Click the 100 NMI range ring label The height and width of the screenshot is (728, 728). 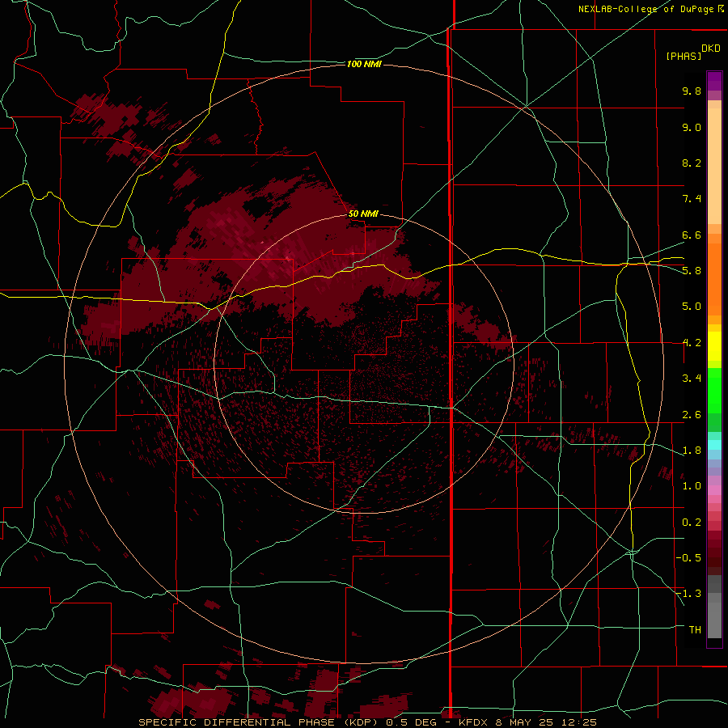(x=364, y=64)
